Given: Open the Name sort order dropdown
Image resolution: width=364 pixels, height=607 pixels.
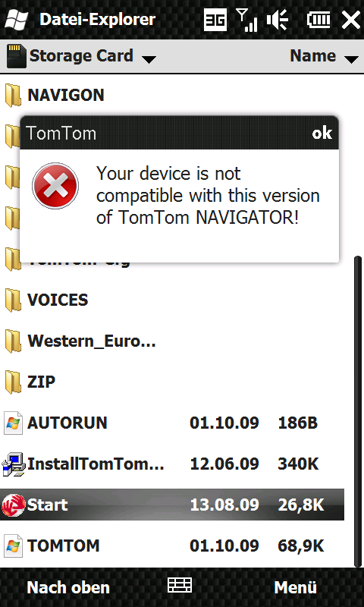Looking at the screenshot, I should coord(324,56).
